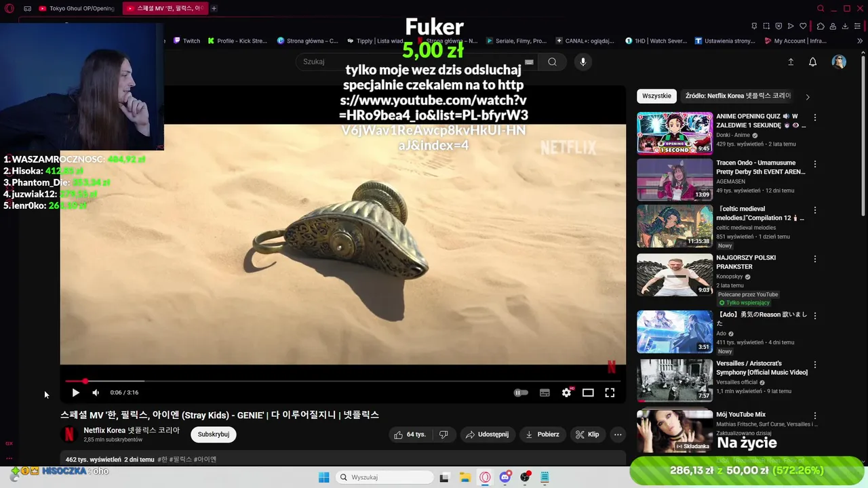
Task: Like the video with 64 tys.
Action: pos(410,434)
